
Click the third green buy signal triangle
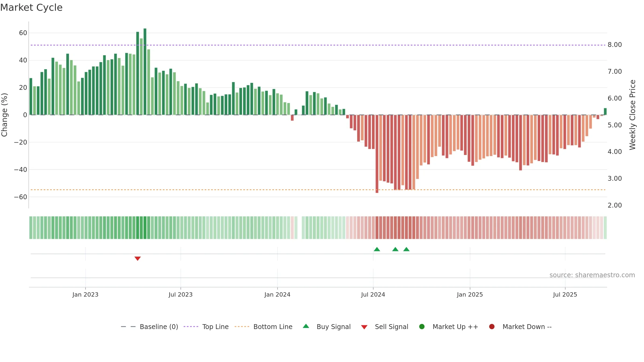[x=407, y=249]
